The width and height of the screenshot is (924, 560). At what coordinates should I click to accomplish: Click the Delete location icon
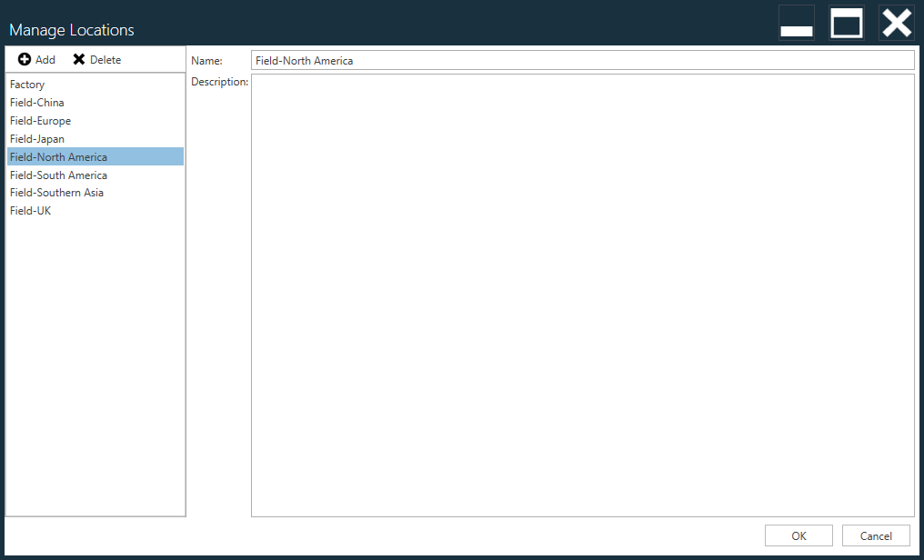[95, 59]
